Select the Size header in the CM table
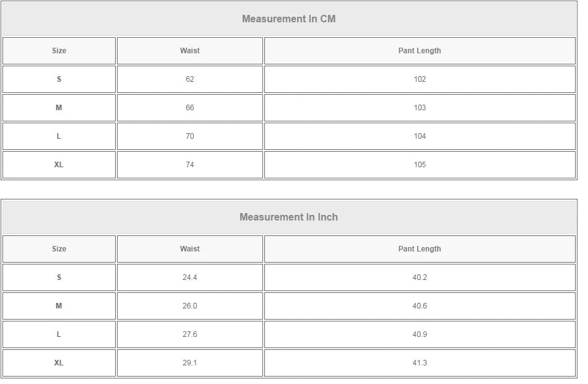Screen dimensions: 588x384 click(59, 51)
